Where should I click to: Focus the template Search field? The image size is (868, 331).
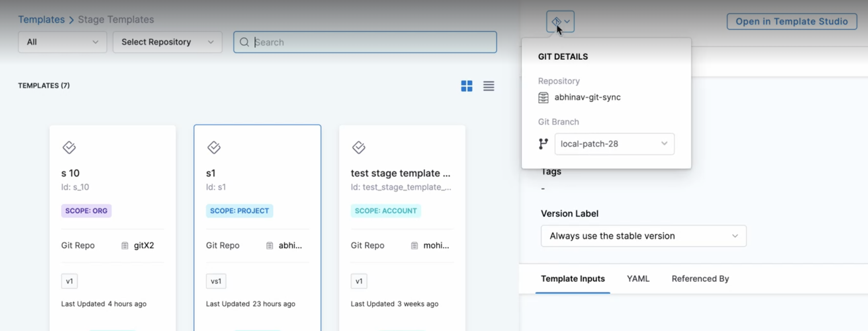pyautogui.click(x=370, y=42)
